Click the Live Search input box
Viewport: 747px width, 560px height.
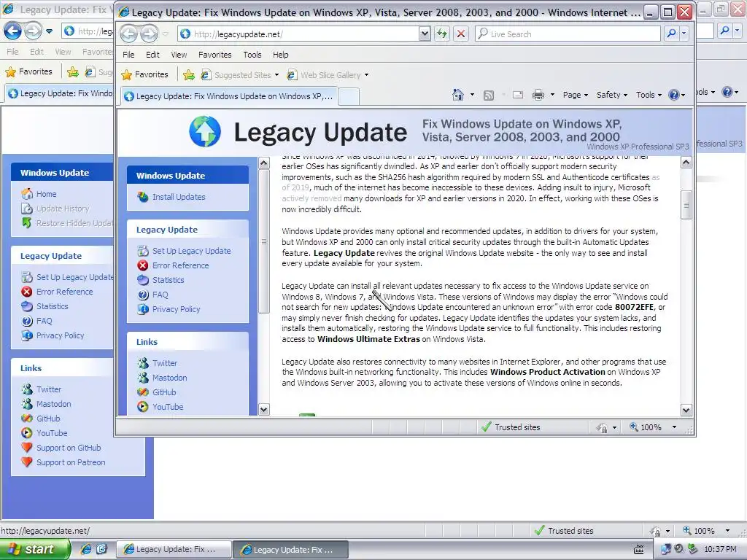(x=568, y=34)
